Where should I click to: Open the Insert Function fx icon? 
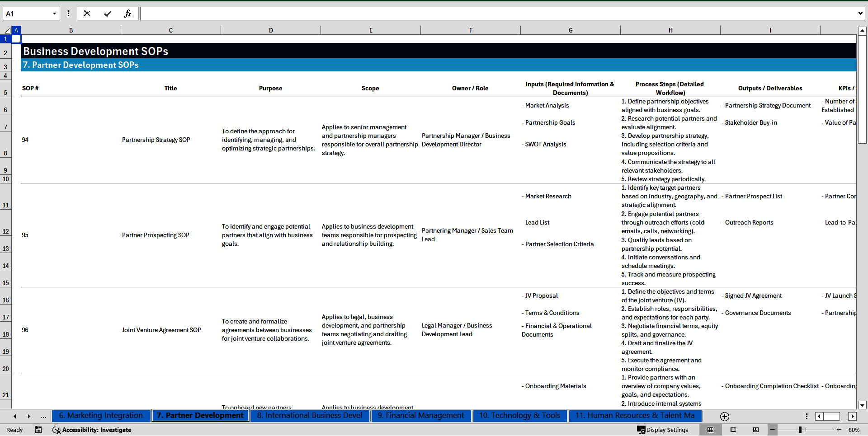point(127,14)
